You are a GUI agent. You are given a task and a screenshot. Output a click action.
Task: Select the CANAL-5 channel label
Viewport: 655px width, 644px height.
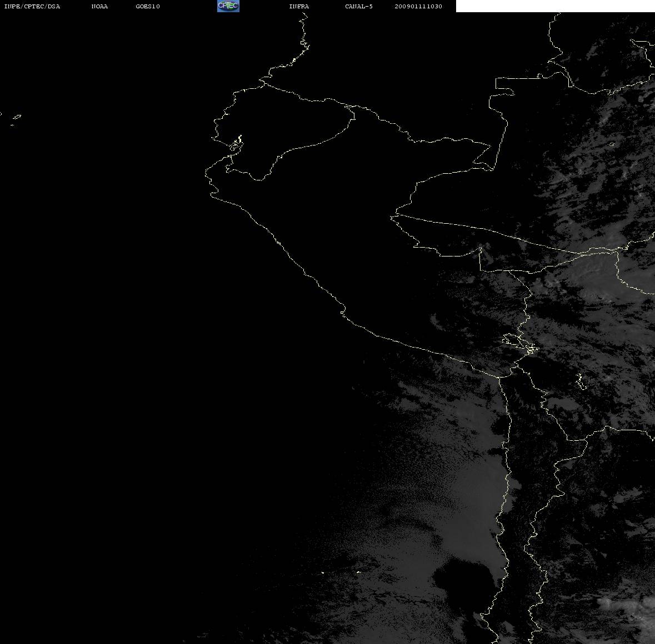click(x=359, y=6)
